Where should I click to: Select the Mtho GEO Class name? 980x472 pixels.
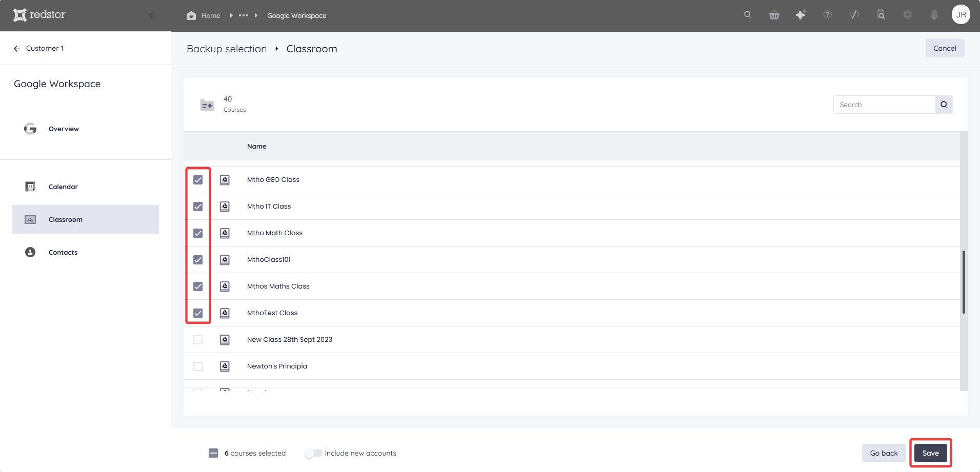[273, 179]
